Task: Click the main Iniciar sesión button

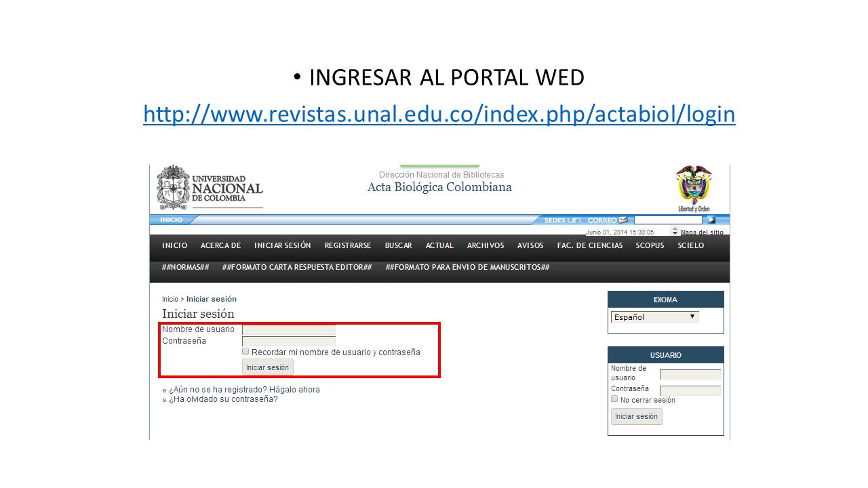Action: pos(268,367)
